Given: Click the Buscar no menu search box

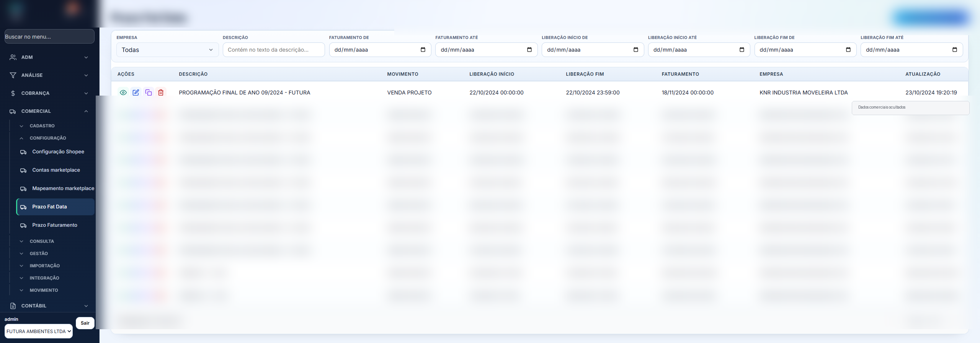Looking at the screenshot, I should coord(49,36).
